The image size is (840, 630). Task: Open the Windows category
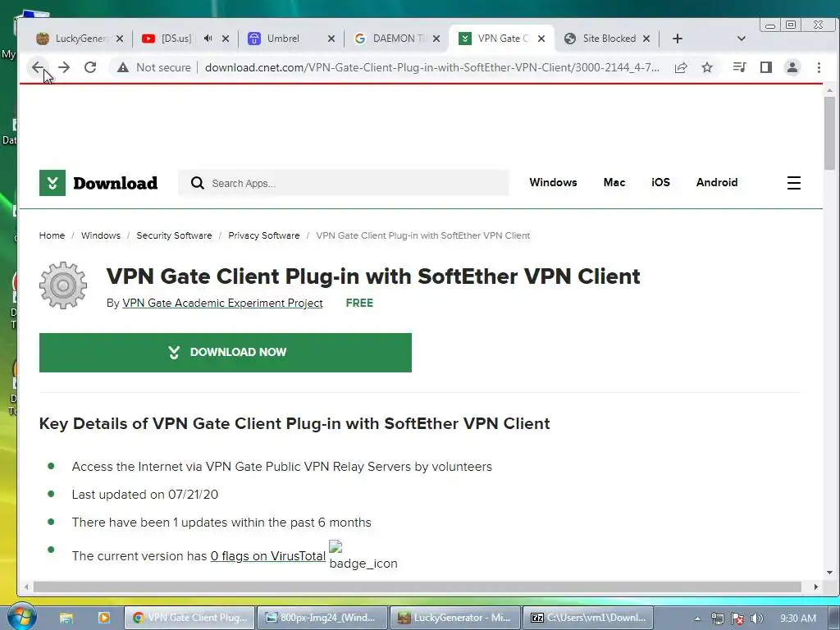point(553,182)
